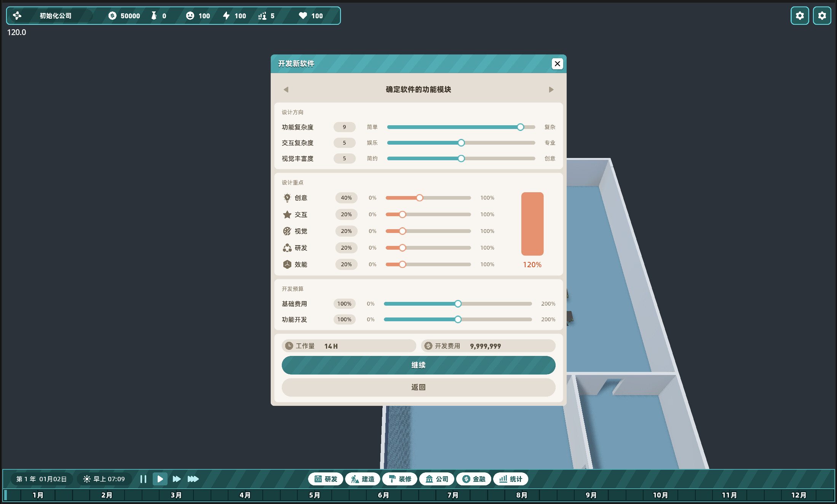Viewport: 837px width, 504px height.
Task: Click the company logo icon in top bar
Action: [x=17, y=16]
